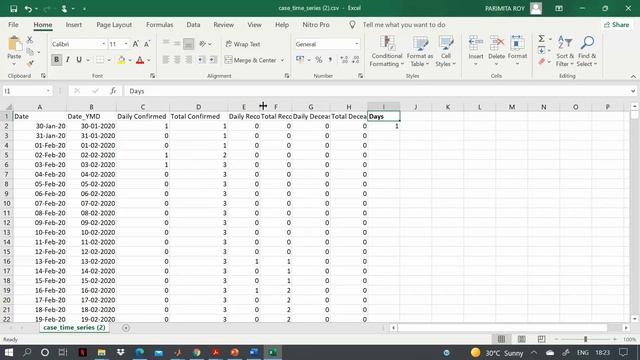Screen dimensions: 640x360
Task: Click the Share button
Action: tap(617, 24)
